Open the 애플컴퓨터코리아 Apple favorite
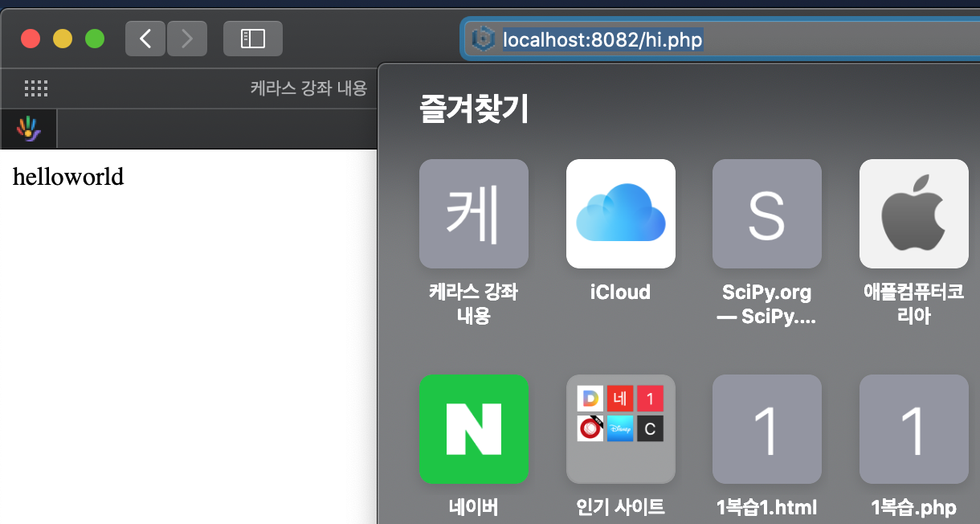This screenshot has height=524, width=980. click(x=914, y=214)
